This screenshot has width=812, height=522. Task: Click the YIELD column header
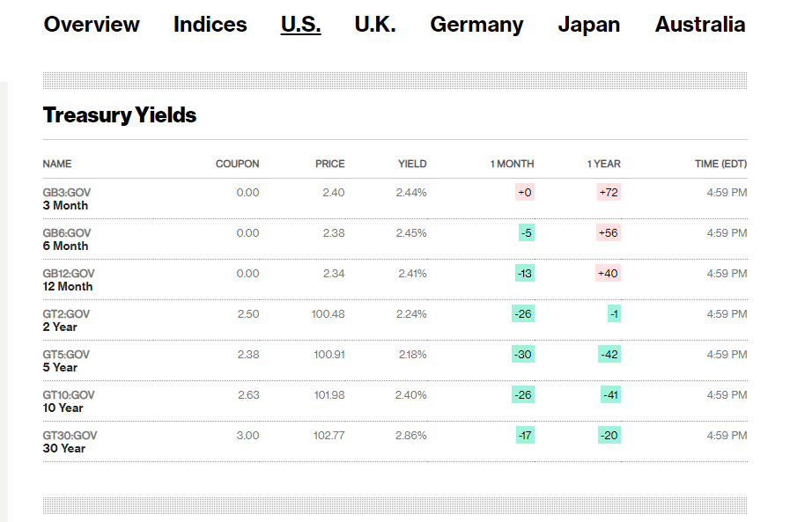click(412, 164)
